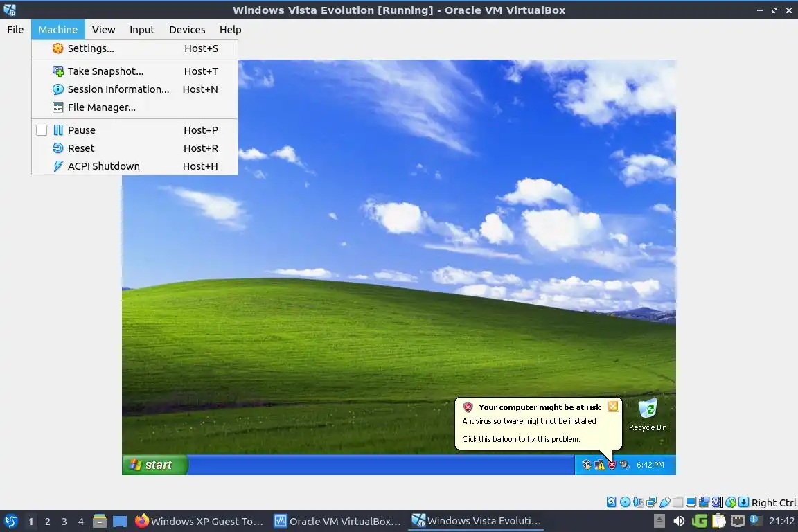The image size is (798, 532).
Task: Select Reset in the Machine menu
Action: coord(134,148)
